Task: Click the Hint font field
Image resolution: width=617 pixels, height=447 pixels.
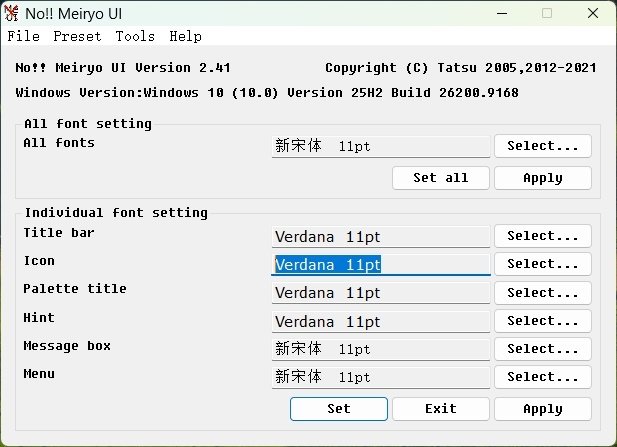Action: point(381,321)
